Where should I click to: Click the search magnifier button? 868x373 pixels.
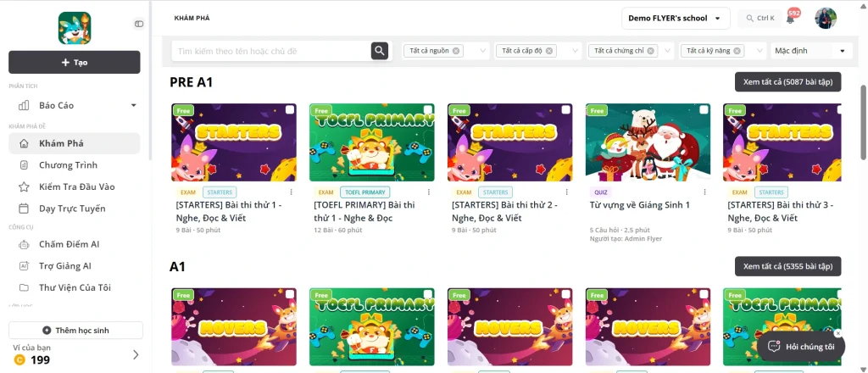coord(379,51)
